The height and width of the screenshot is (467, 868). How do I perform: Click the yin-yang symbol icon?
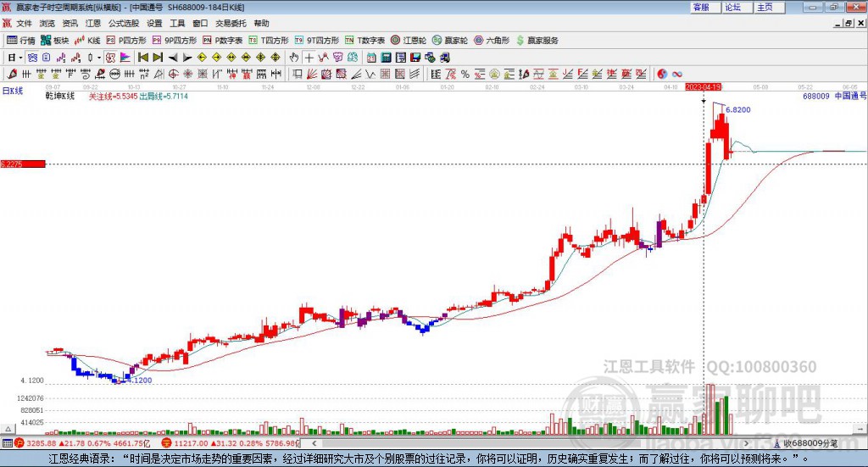(662, 74)
